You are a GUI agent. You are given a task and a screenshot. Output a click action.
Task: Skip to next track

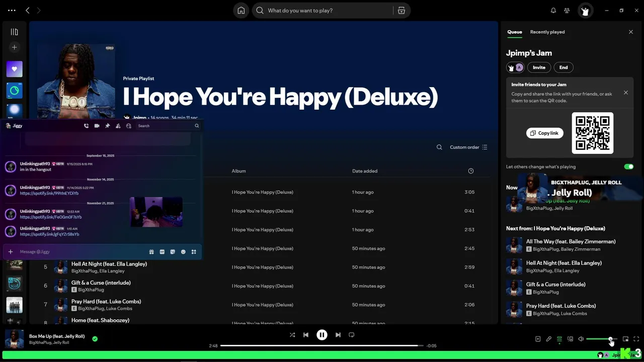pos(338,335)
